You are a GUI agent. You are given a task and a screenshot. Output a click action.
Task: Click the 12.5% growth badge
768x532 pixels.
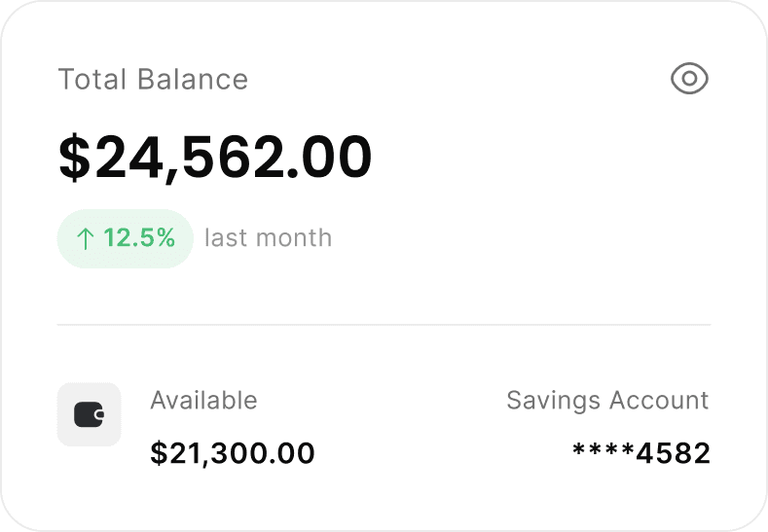click(126, 238)
